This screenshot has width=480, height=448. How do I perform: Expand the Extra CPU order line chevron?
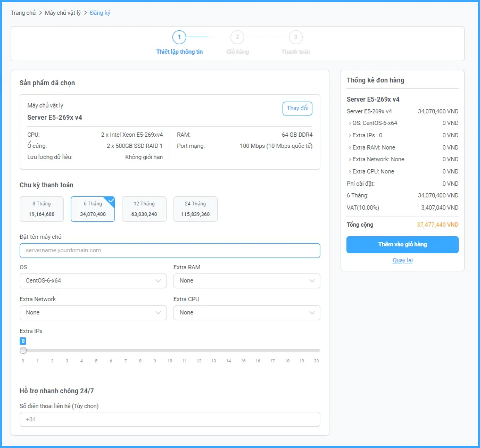click(x=350, y=172)
